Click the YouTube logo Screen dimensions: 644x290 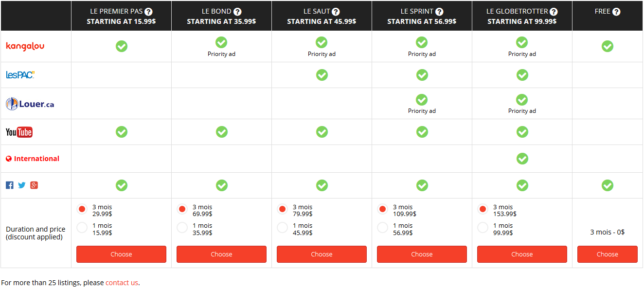click(x=19, y=132)
